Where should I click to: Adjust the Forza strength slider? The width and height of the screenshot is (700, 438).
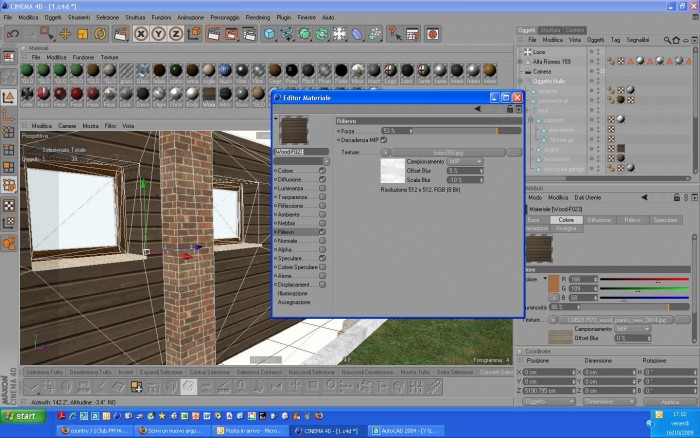click(451, 131)
